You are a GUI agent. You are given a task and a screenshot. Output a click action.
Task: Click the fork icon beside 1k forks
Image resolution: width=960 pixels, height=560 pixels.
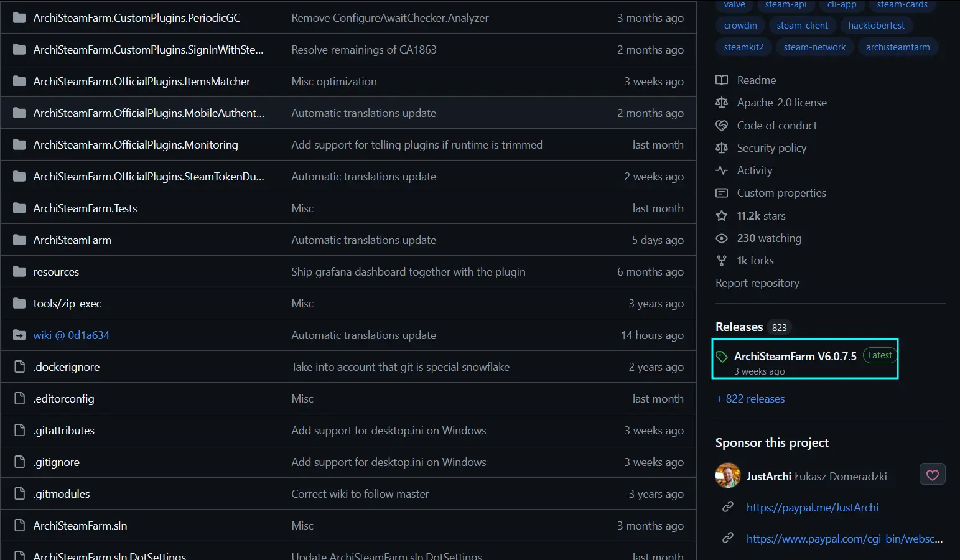point(722,261)
